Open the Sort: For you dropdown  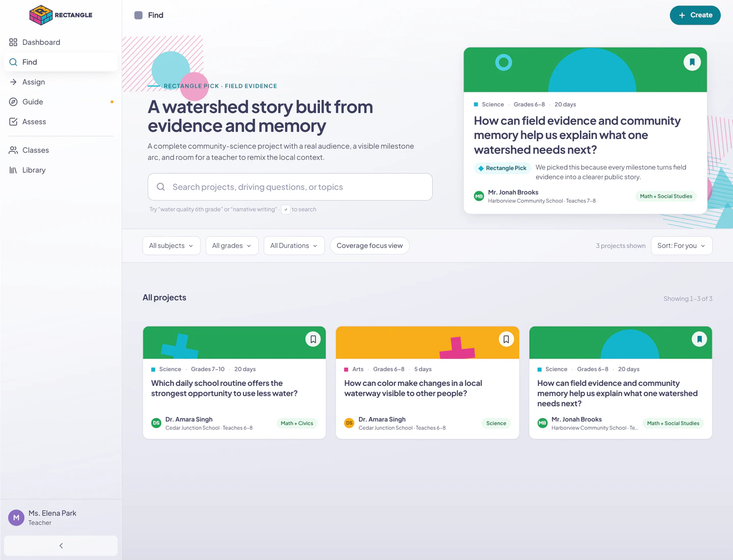coord(682,245)
